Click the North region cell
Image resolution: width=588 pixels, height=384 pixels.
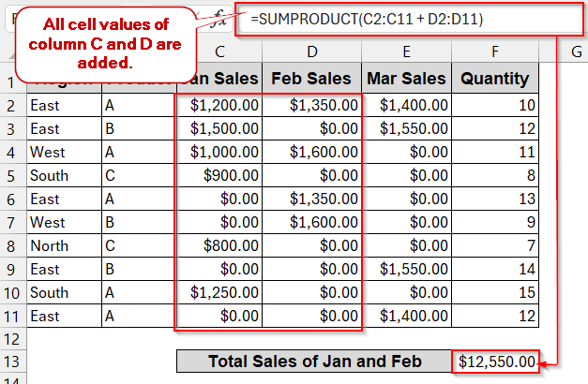pos(64,246)
